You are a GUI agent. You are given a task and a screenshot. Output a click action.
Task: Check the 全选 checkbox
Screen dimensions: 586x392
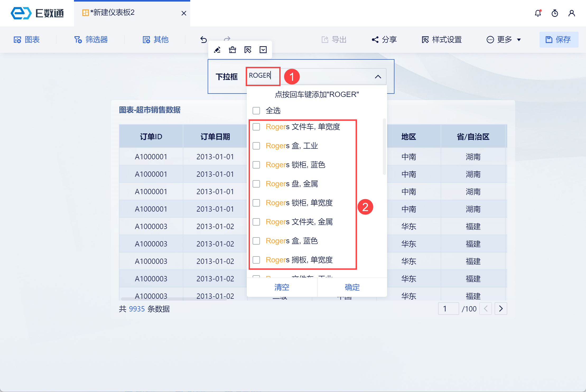coord(256,110)
